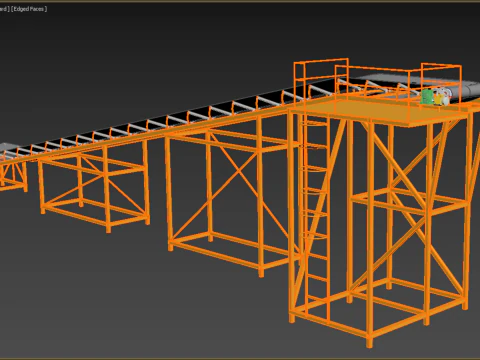This screenshot has width=480, height=360.
Task: Select the yellow gearbox beside the green motor
Action: [x=438, y=99]
